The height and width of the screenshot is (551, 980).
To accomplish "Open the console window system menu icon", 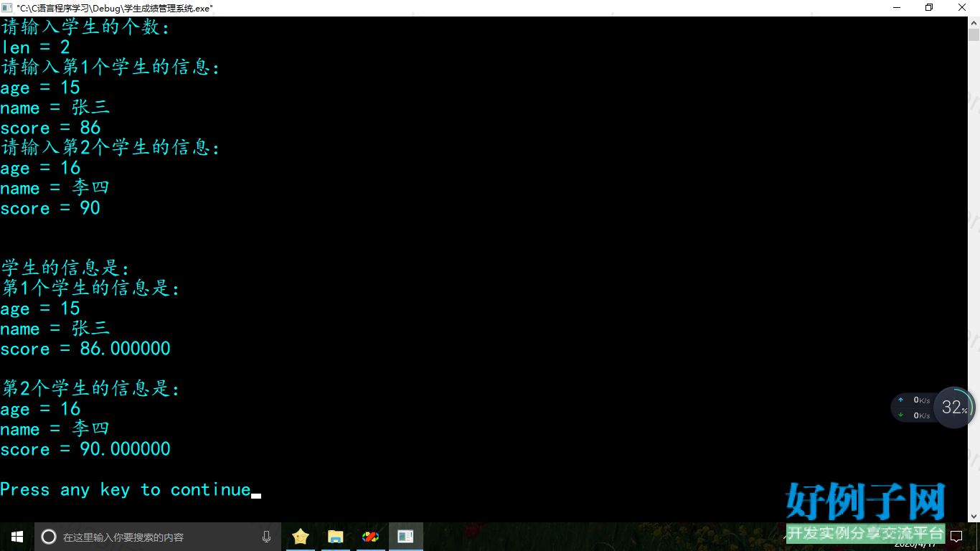I will point(7,8).
